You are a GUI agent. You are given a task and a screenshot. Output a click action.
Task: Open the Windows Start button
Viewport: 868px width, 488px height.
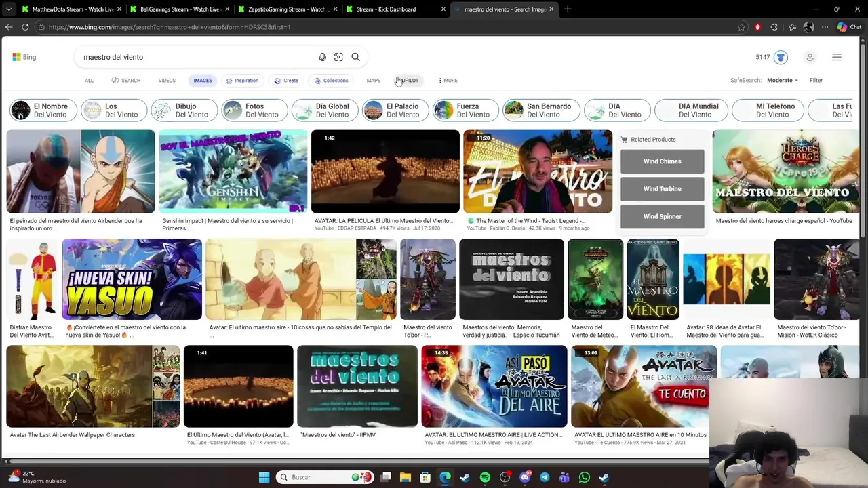264,477
